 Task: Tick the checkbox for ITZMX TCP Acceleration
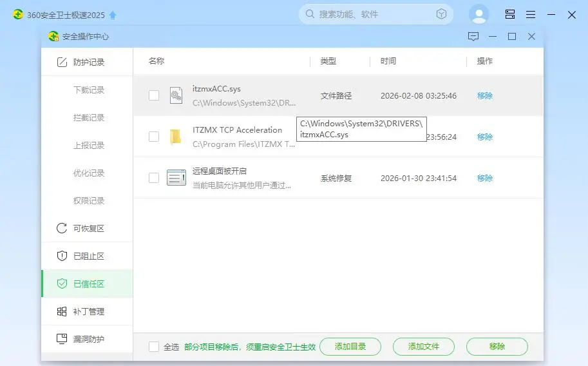pos(154,137)
